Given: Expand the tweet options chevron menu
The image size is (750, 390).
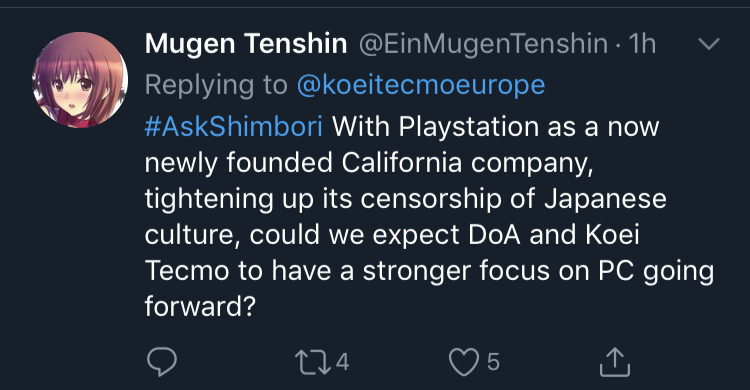Looking at the screenshot, I should [709, 44].
